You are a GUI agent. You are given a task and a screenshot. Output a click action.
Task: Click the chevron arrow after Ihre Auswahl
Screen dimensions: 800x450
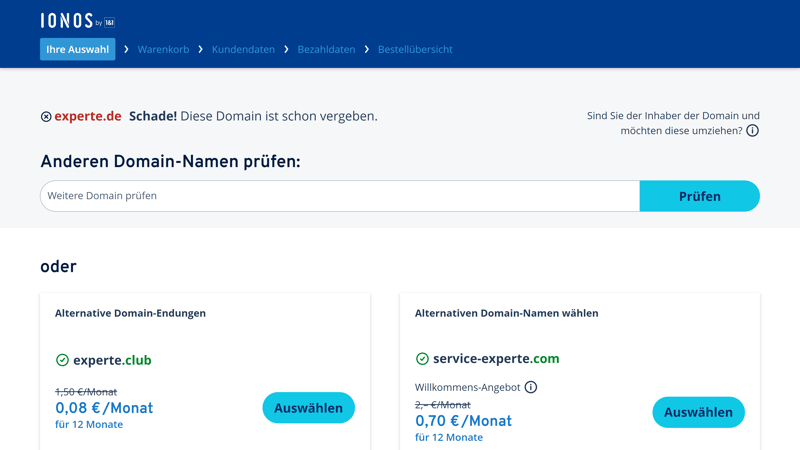tap(126, 49)
